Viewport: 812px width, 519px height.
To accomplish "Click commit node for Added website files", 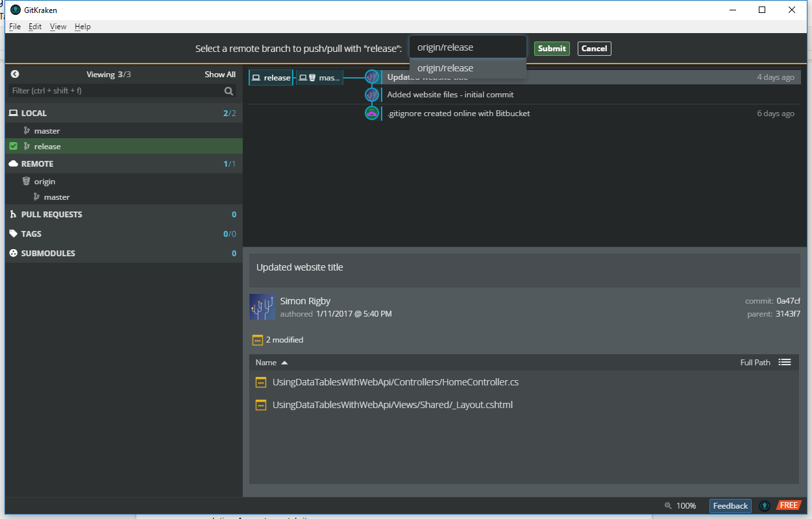I will pyautogui.click(x=371, y=95).
